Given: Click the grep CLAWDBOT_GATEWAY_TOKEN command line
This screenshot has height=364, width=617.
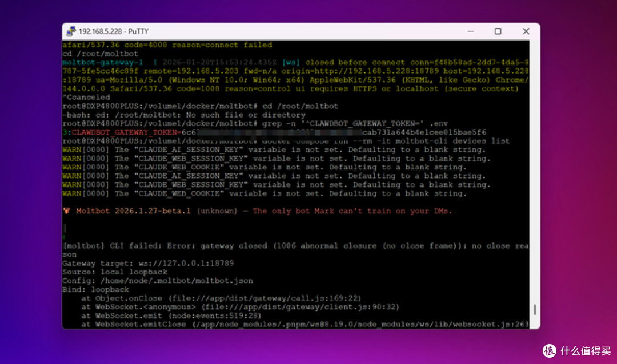Looking at the screenshot, I should (x=255, y=123).
